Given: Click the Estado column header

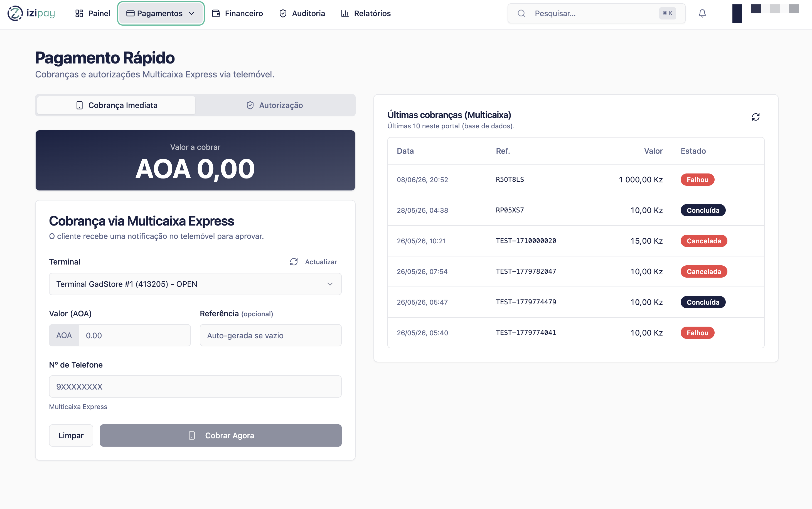Looking at the screenshot, I should point(693,151).
